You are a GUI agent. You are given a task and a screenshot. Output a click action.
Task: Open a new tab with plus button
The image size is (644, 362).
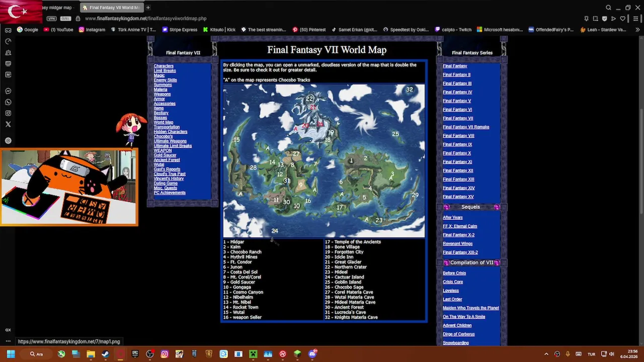coord(148,8)
